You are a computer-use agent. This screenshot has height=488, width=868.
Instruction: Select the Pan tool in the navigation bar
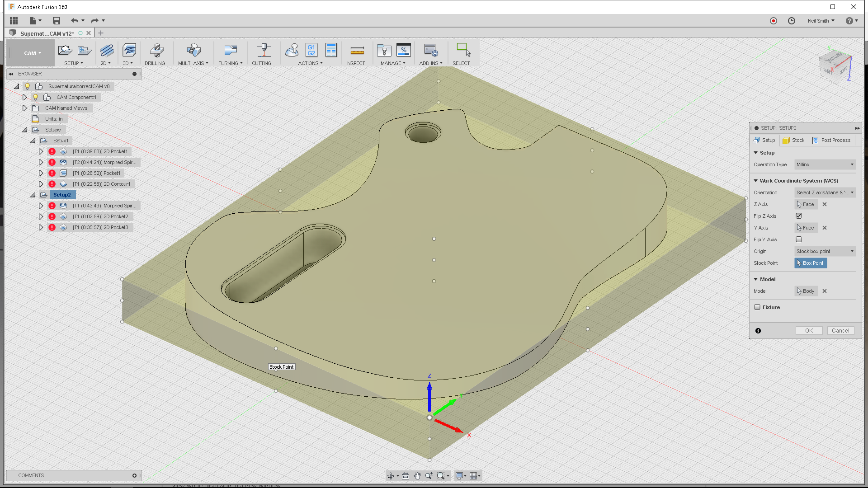(417, 475)
